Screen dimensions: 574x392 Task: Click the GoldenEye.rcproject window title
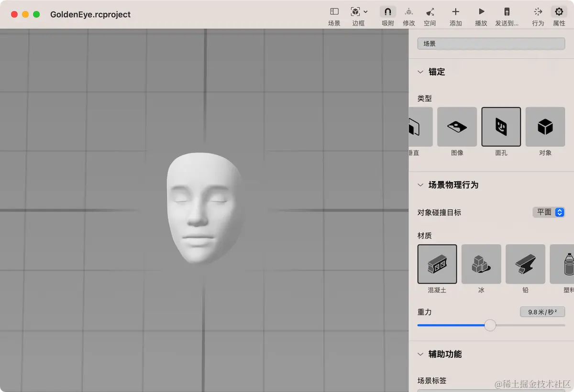90,14
